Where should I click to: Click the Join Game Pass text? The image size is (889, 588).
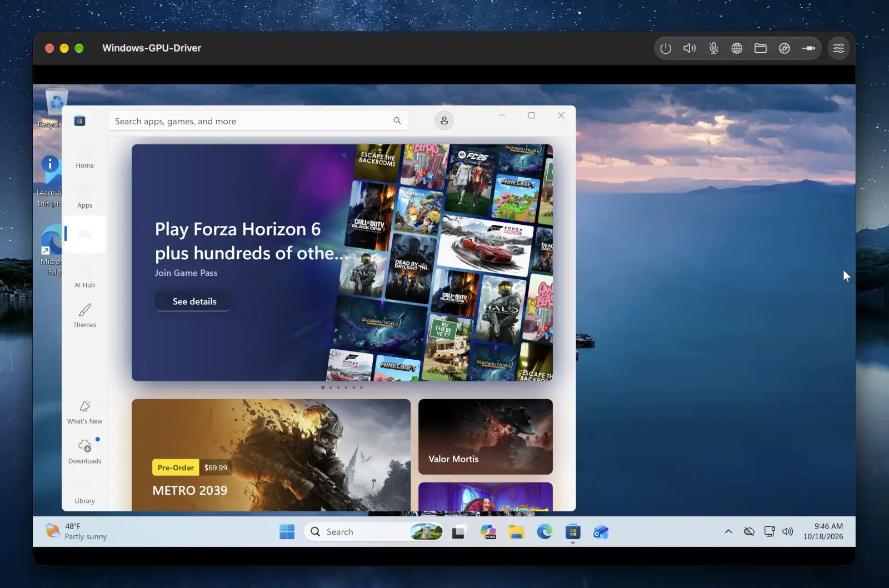tap(186, 273)
